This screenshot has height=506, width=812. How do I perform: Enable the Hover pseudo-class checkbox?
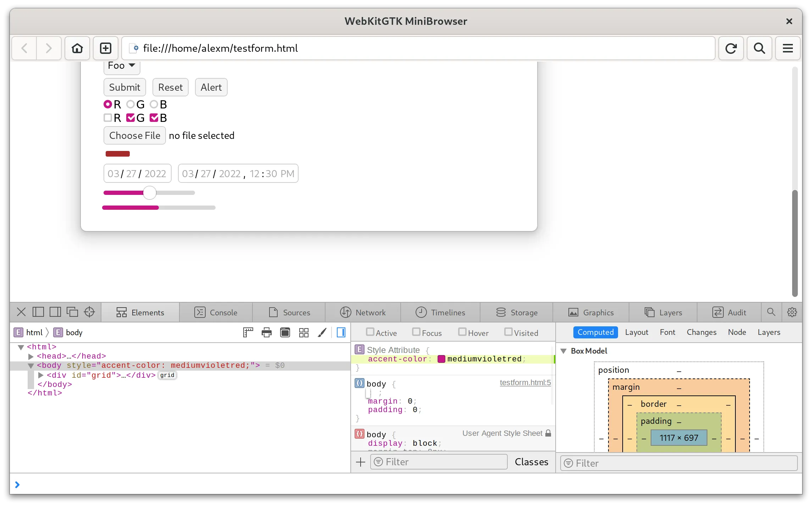(462, 332)
